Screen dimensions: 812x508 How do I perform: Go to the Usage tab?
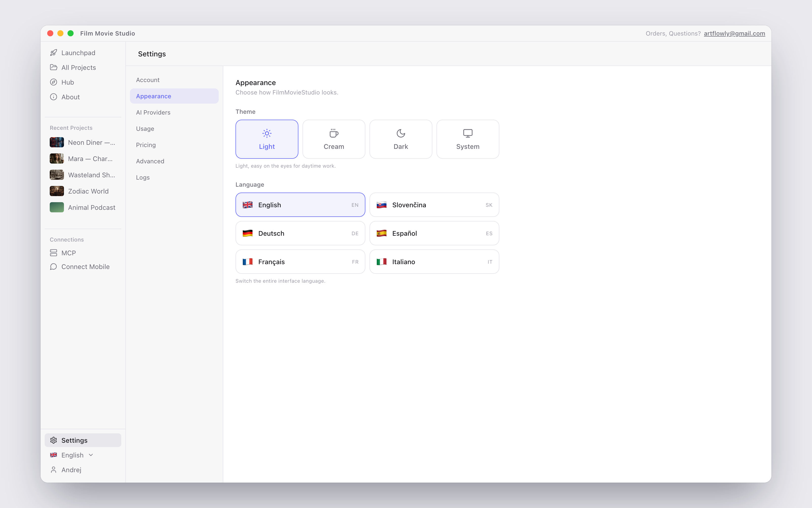point(174,129)
